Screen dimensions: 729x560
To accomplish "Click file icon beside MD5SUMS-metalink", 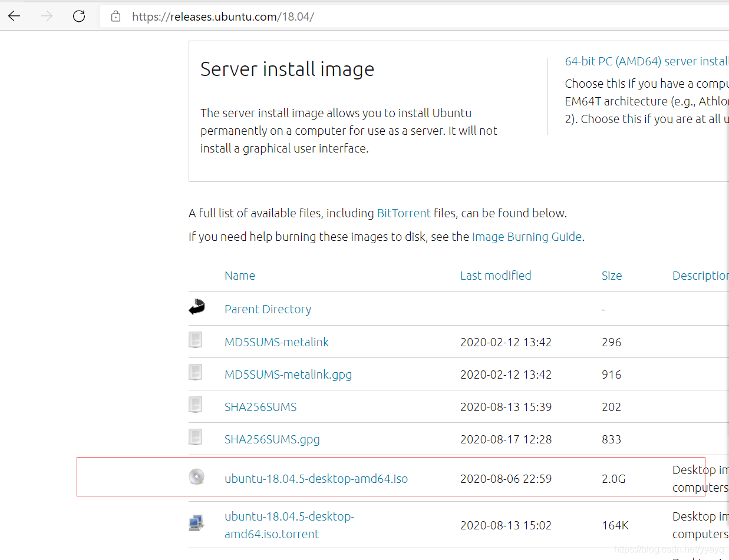I will [x=195, y=340].
